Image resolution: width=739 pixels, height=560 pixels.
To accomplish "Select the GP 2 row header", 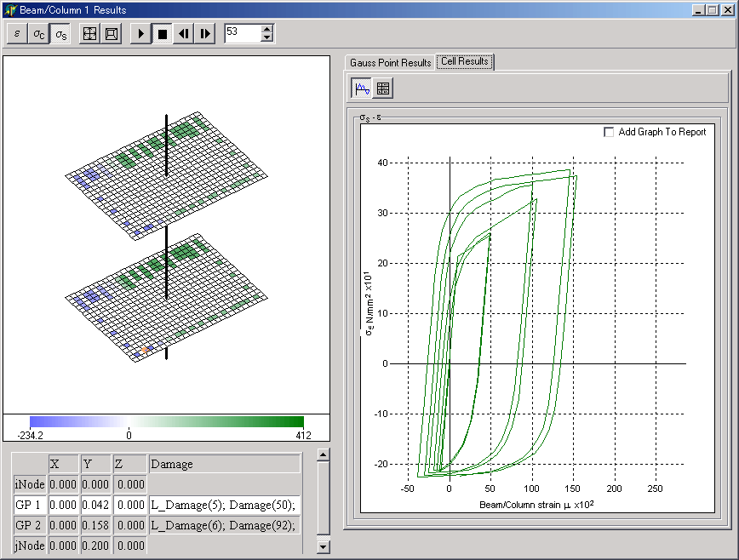I will (x=28, y=525).
